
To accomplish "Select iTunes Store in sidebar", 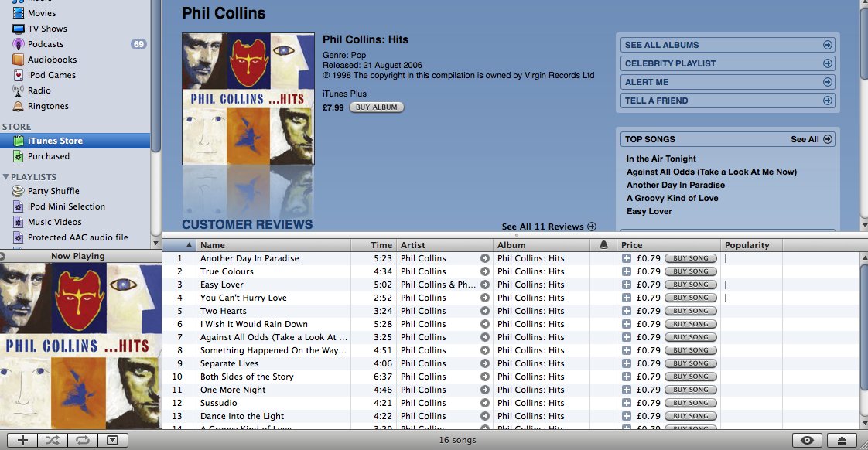I will coord(75,141).
